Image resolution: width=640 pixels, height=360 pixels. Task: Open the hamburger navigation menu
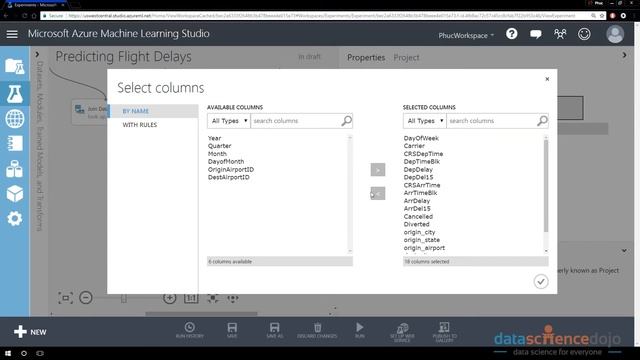pos(12,34)
